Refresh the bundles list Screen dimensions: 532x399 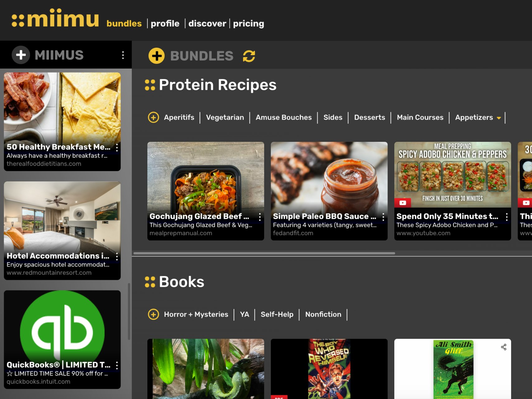tap(249, 56)
